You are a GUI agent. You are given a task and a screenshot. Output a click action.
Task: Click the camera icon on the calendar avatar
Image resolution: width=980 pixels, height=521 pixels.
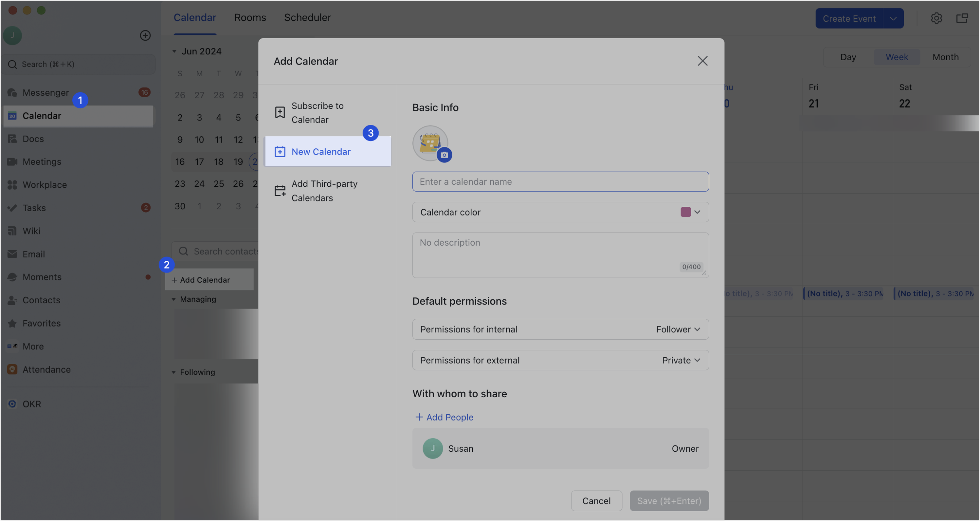pos(445,155)
